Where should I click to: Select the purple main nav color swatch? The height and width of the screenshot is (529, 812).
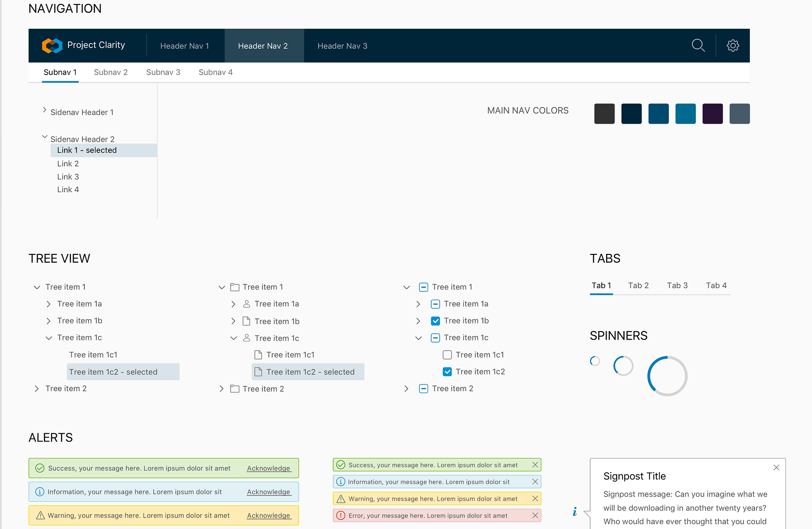coord(712,113)
